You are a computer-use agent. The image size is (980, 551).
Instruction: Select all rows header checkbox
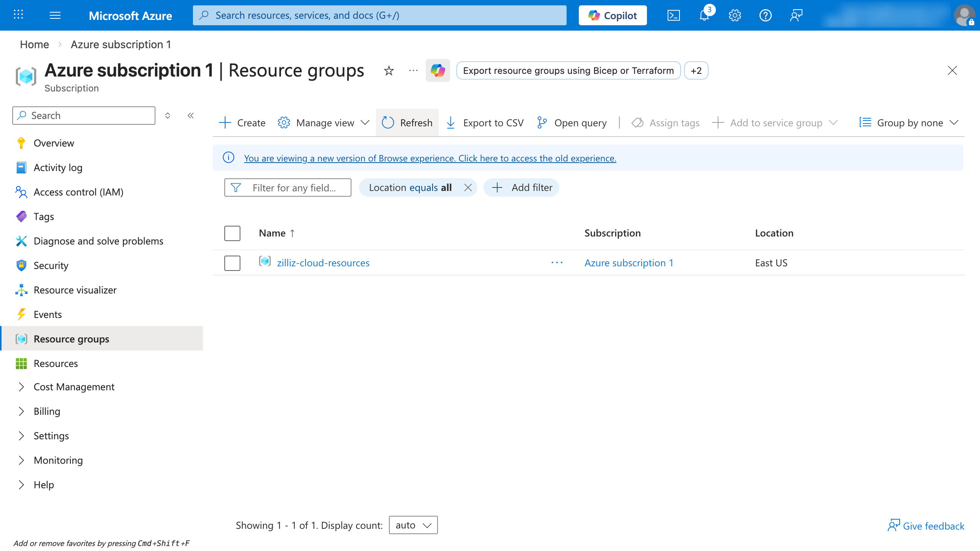pyautogui.click(x=232, y=233)
